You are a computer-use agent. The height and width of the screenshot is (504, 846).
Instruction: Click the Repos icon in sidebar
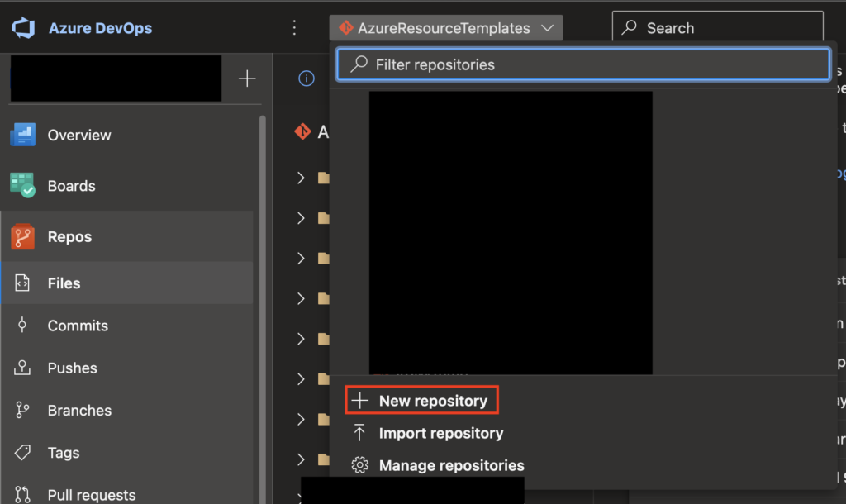tap(22, 236)
